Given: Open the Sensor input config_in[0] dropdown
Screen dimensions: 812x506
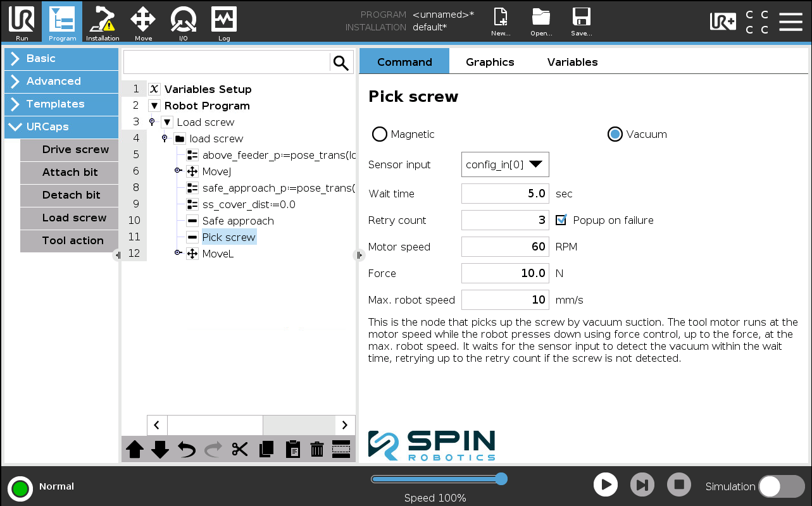Looking at the screenshot, I should coord(505,164).
